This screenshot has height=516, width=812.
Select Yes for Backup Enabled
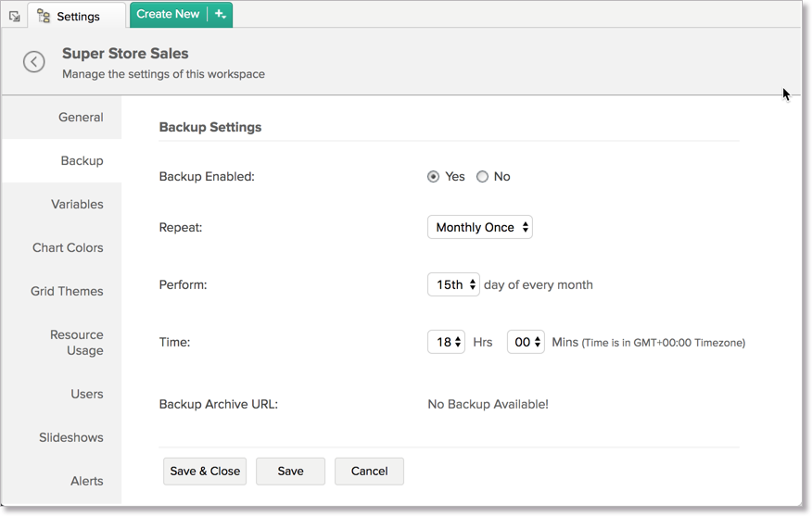point(433,177)
